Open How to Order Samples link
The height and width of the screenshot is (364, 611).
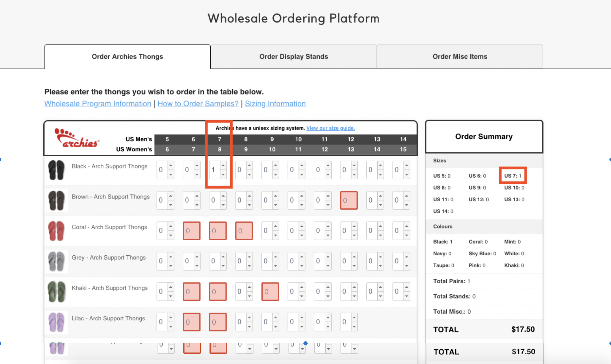[198, 103]
